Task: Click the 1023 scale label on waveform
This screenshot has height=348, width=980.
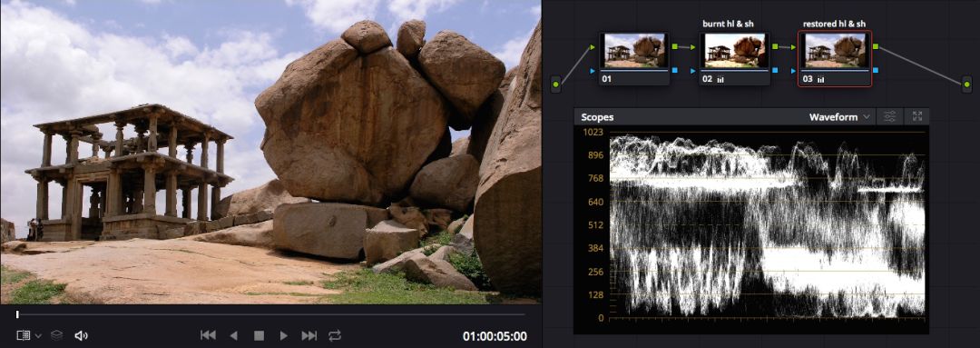Action: click(593, 132)
